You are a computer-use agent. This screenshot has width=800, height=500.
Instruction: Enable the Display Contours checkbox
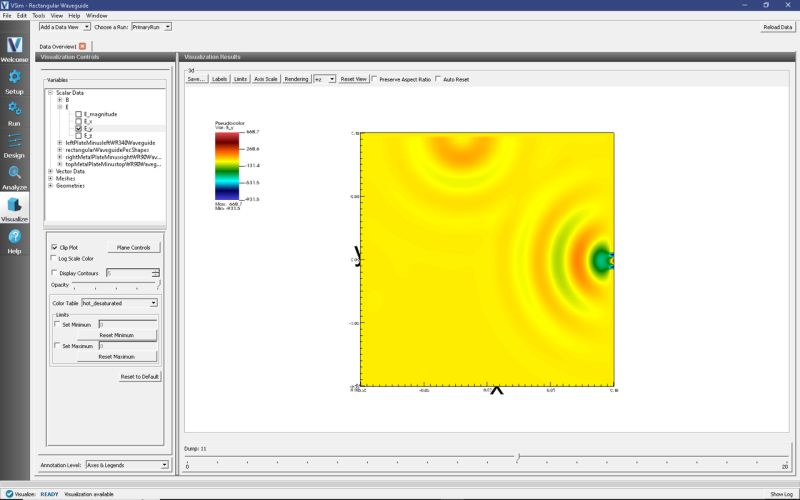click(x=55, y=273)
